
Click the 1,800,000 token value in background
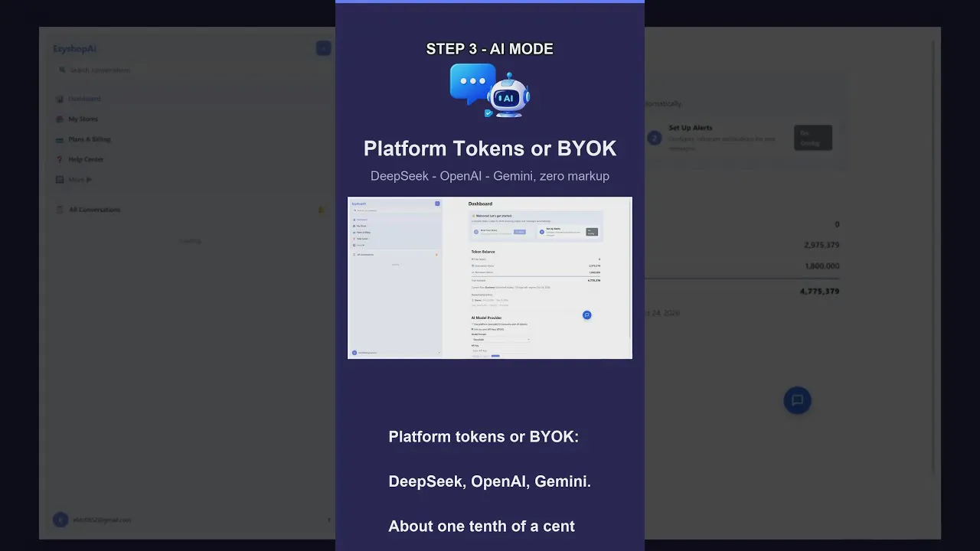tap(822, 266)
